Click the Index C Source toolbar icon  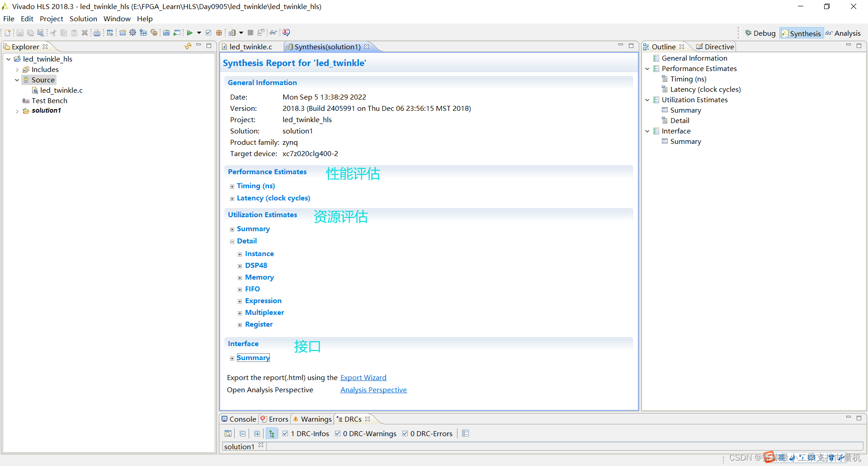[x=166, y=33]
